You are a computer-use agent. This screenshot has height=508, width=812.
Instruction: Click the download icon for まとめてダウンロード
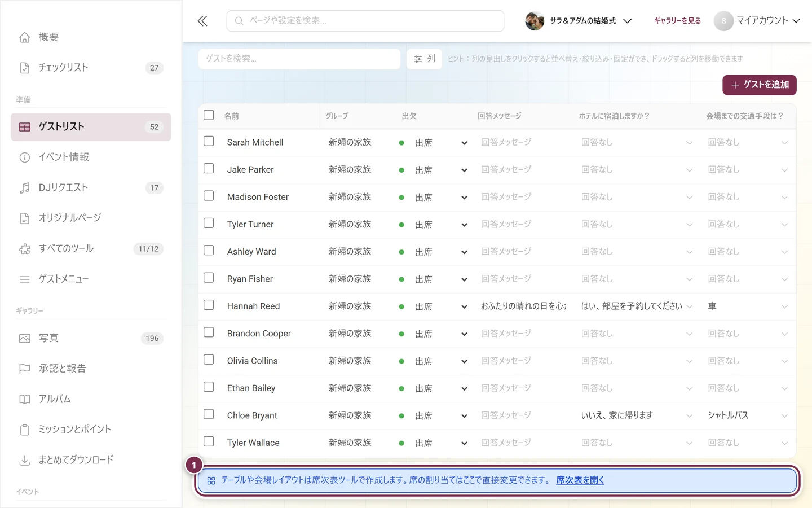25,461
